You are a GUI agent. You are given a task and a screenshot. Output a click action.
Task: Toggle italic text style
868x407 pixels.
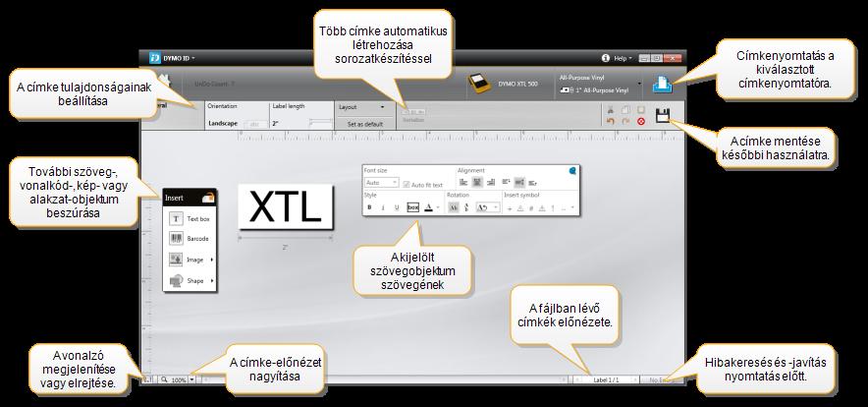click(x=383, y=207)
